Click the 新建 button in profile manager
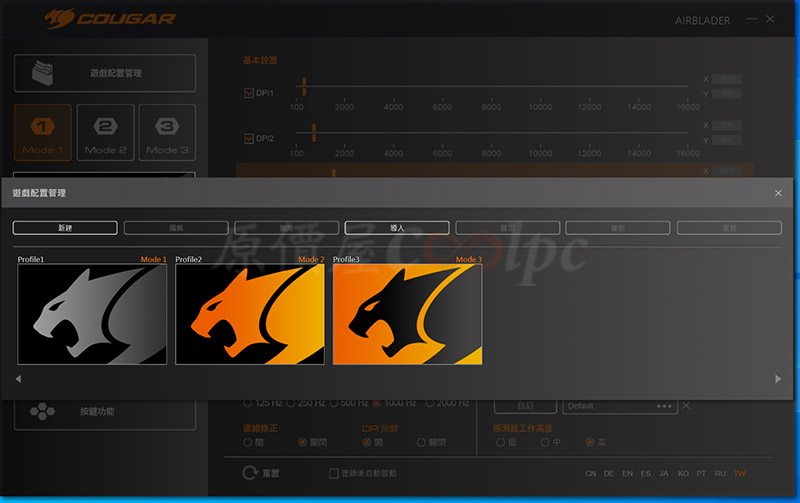The width and height of the screenshot is (800, 503). click(x=65, y=228)
